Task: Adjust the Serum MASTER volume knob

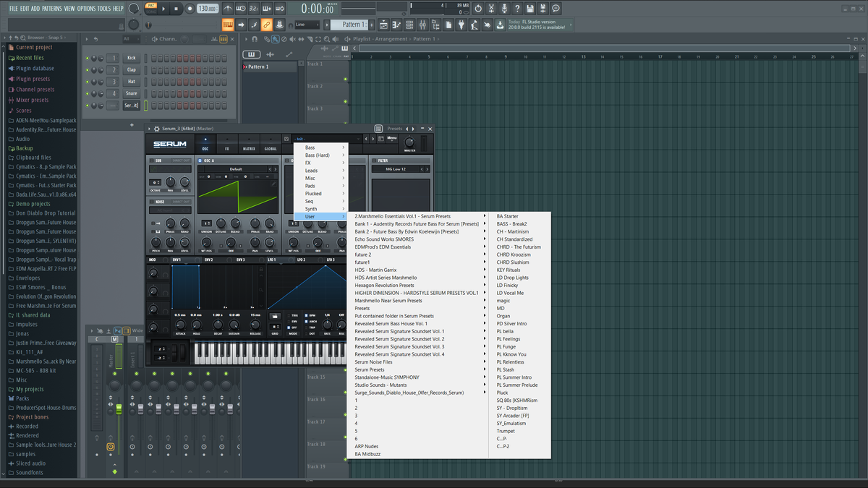Action: [410, 142]
